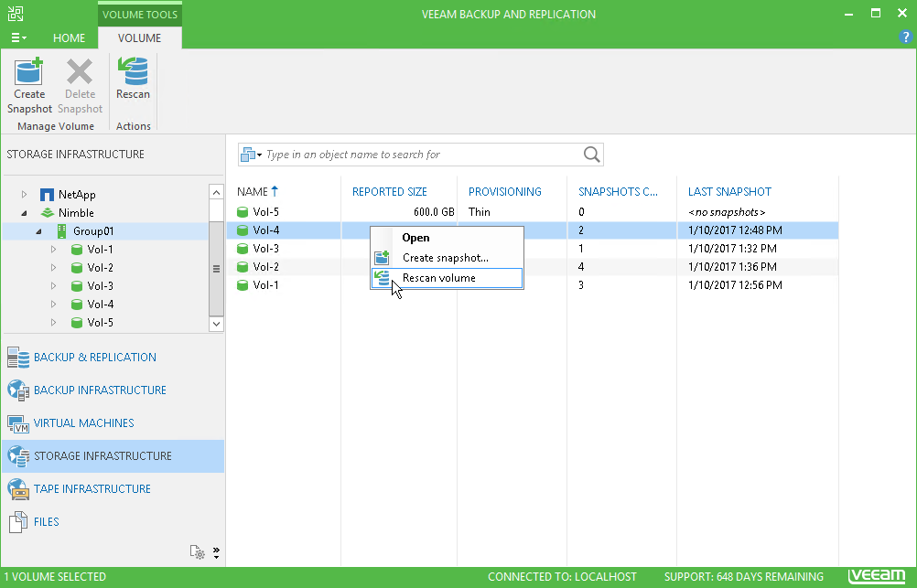The image size is (917, 588).
Task: Click the navigation pane overflow chevron
Action: click(x=216, y=553)
